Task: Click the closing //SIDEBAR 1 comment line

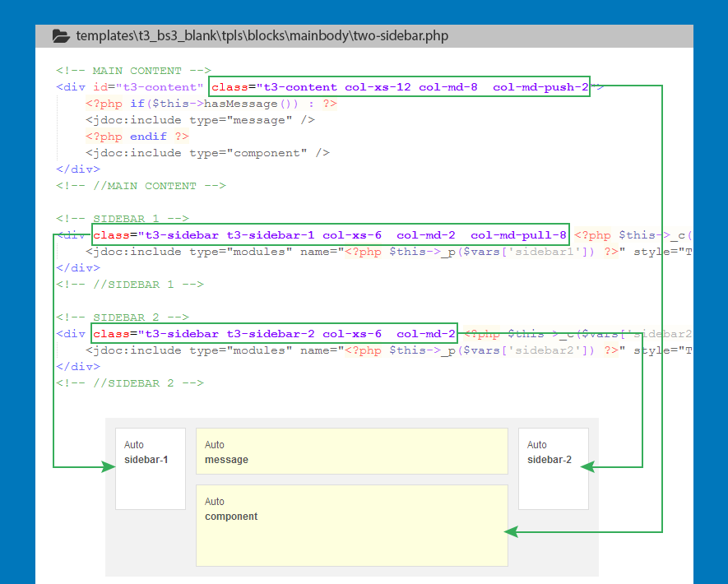Action: click(x=129, y=285)
